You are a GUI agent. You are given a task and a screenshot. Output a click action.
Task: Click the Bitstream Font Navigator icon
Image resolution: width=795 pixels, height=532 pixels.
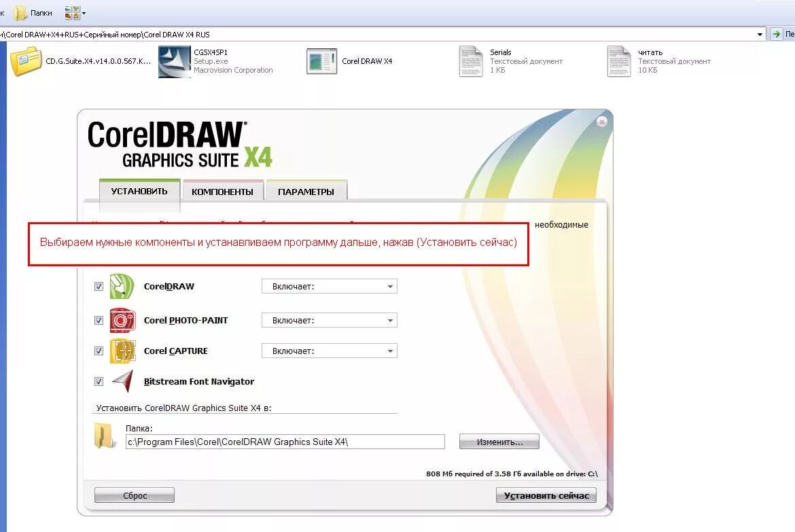[x=123, y=381]
